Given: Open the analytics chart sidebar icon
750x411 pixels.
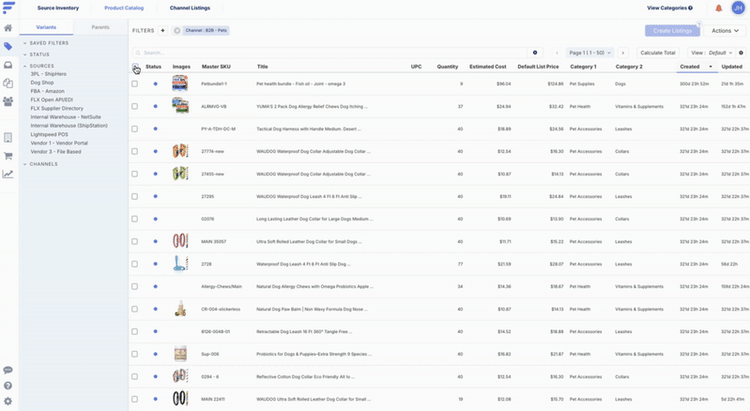Looking at the screenshot, I should (8, 174).
